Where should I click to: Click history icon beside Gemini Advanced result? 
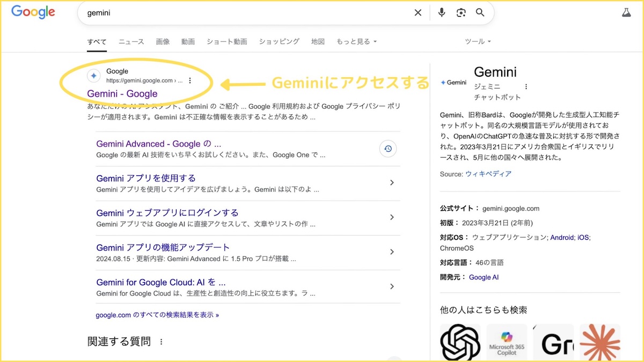click(388, 149)
